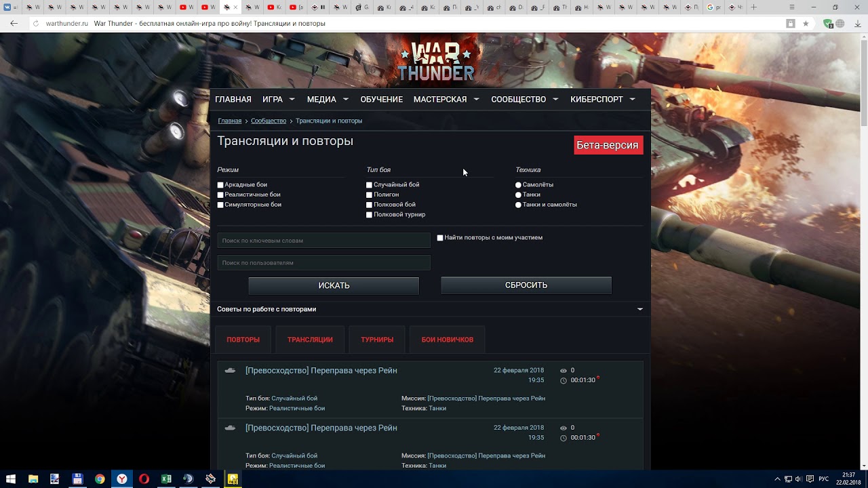Expand the СООБЩЕСТВО menu dropdown

tap(555, 99)
